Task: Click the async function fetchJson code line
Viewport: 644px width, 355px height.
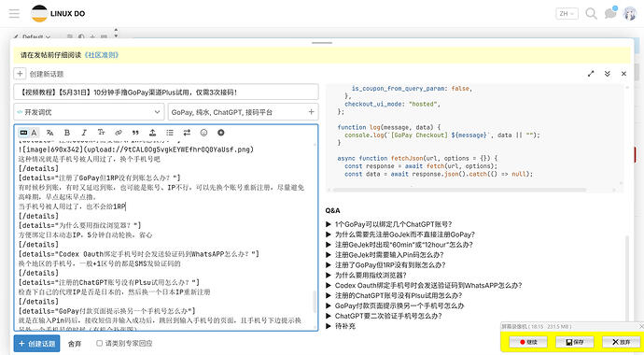Action: (x=418, y=158)
